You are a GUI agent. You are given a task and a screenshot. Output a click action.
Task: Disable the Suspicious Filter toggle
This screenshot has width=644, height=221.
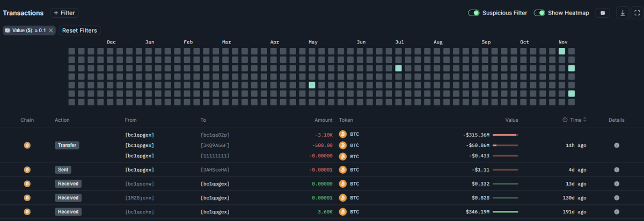[x=473, y=13]
